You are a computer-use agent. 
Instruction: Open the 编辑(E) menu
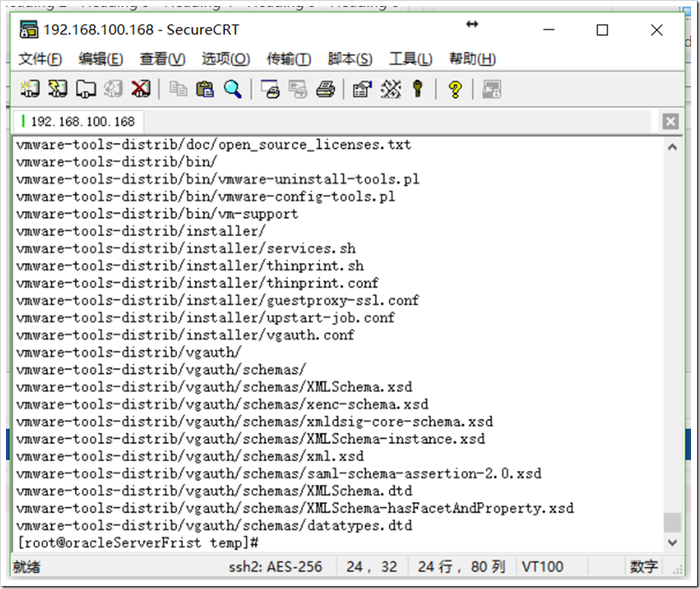(x=100, y=59)
